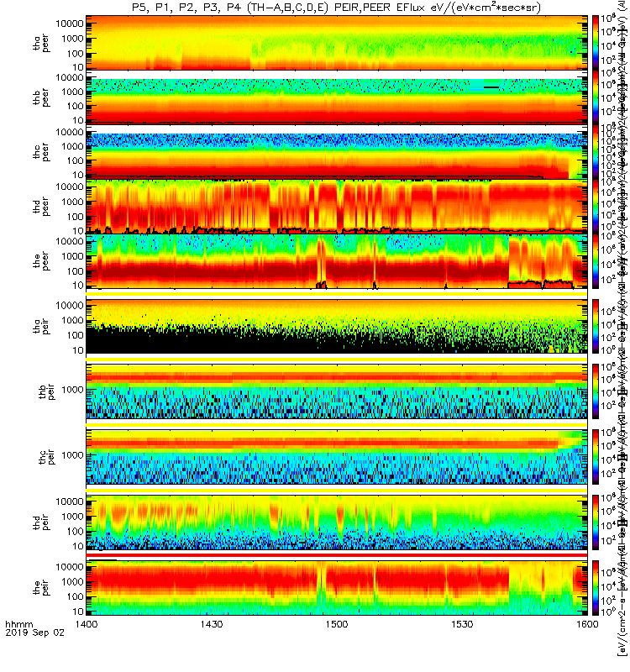
Task: Click inside the thd peer electron spectrogram
Action: pos(337,206)
